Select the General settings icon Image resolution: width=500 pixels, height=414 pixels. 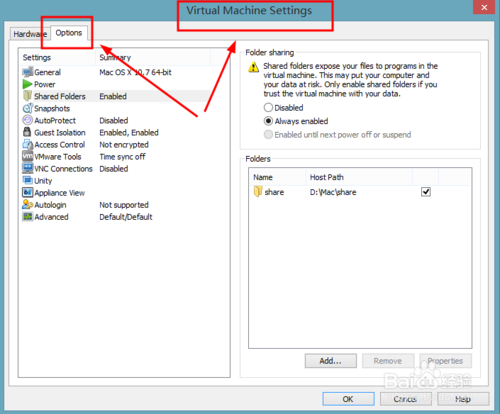(28, 72)
